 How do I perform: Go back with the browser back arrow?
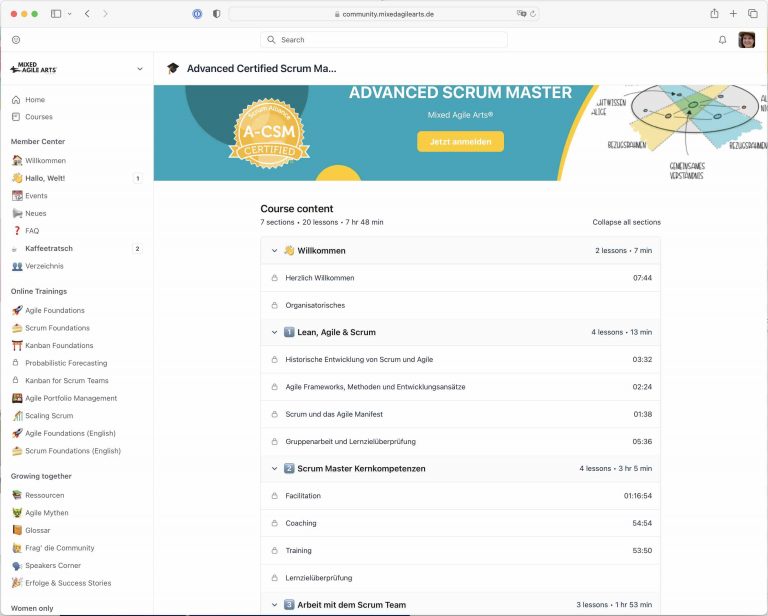coord(87,14)
